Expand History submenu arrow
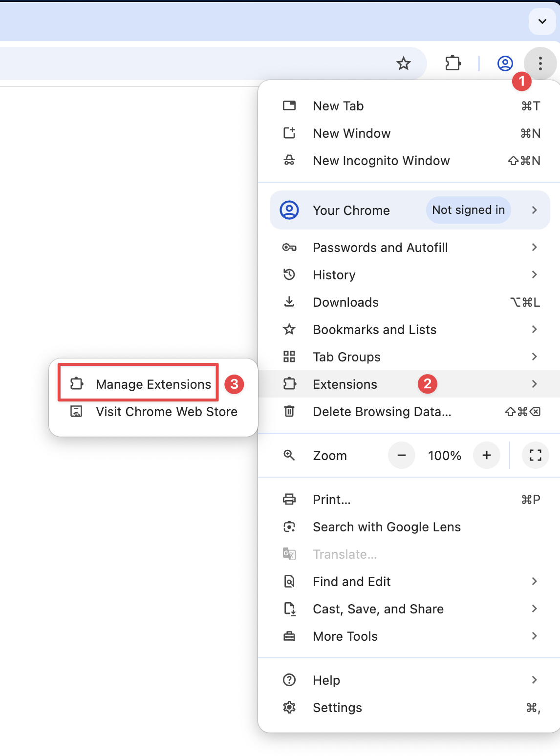The height and width of the screenshot is (756, 560). (x=535, y=274)
